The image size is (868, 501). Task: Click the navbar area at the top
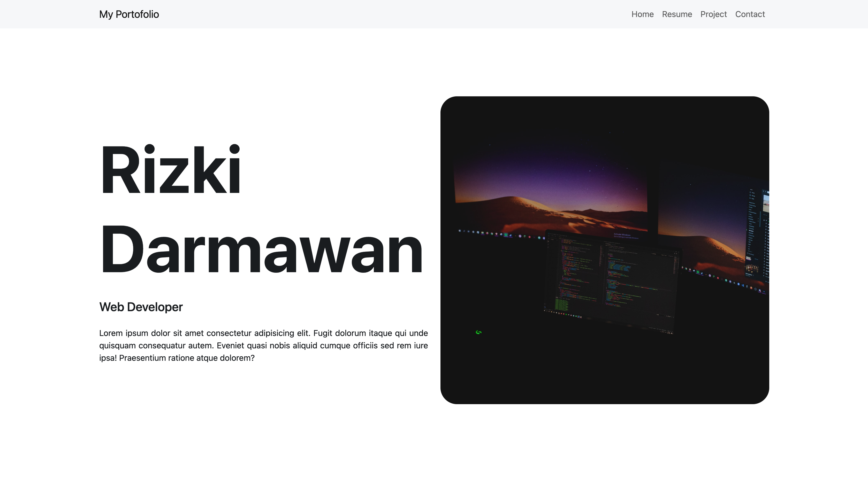pos(434,14)
